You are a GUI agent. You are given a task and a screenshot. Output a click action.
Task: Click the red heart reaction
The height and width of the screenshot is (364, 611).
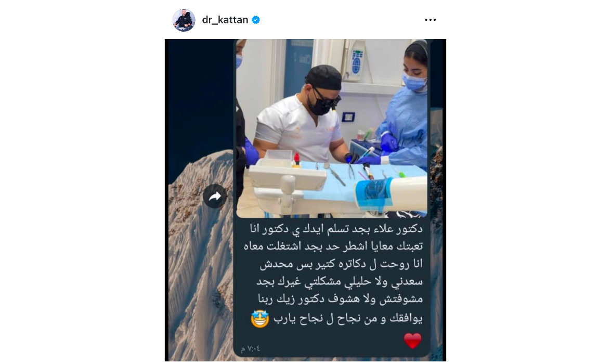point(413,341)
